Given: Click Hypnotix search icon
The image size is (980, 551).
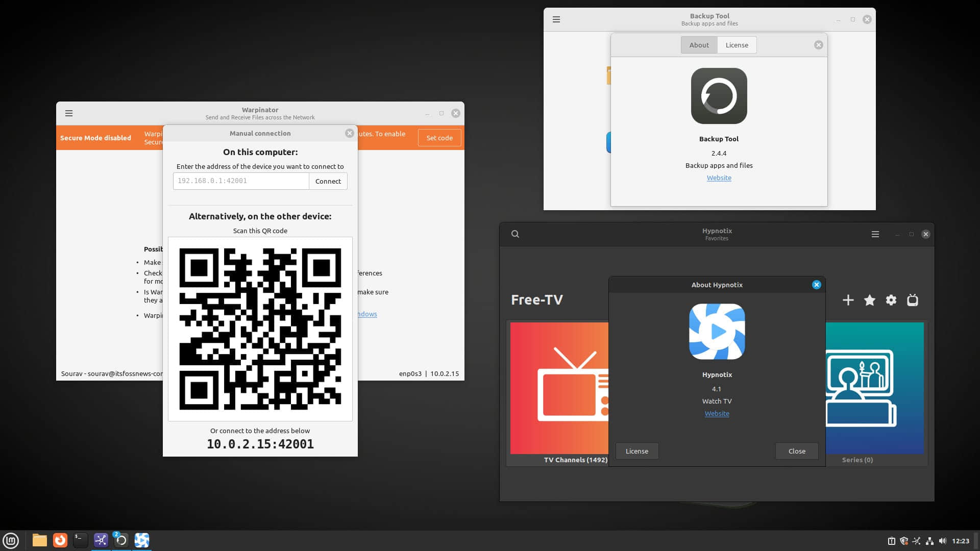Looking at the screenshot, I should pyautogui.click(x=515, y=234).
